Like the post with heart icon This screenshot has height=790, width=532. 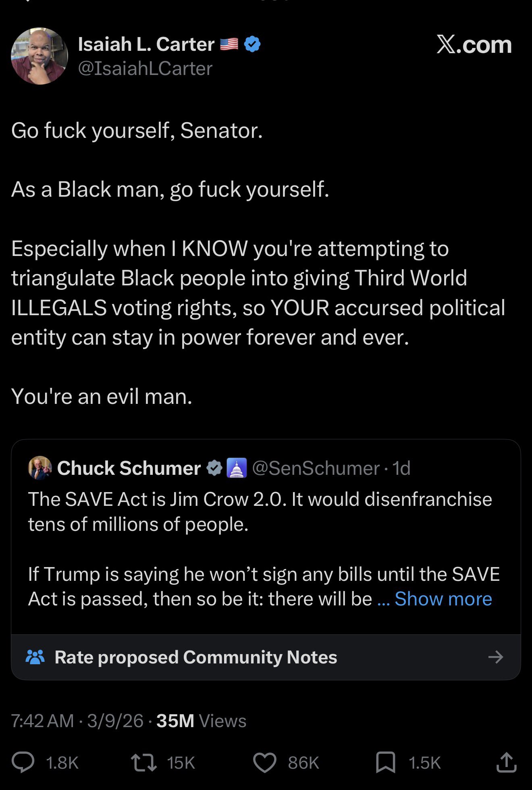(x=264, y=762)
